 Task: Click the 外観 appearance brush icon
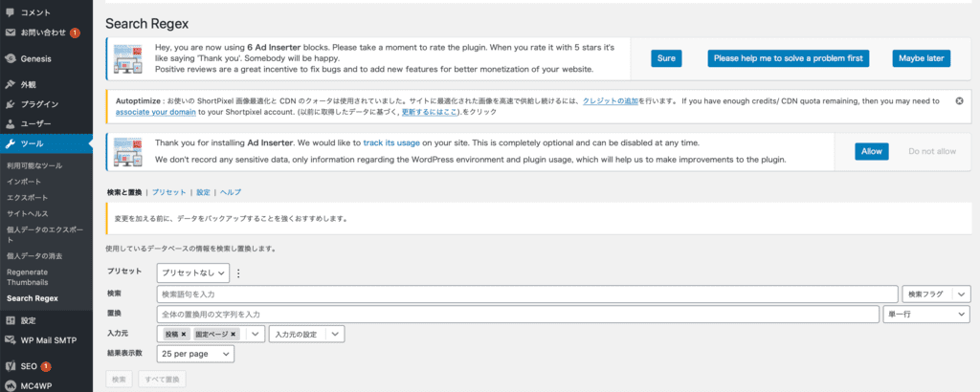10,84
